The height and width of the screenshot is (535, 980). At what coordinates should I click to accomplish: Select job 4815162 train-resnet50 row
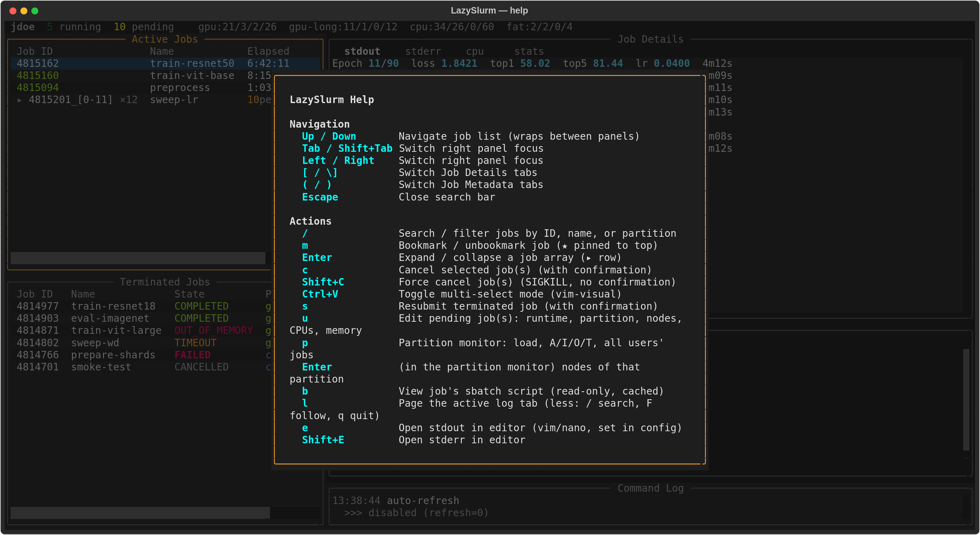(165, 64)
